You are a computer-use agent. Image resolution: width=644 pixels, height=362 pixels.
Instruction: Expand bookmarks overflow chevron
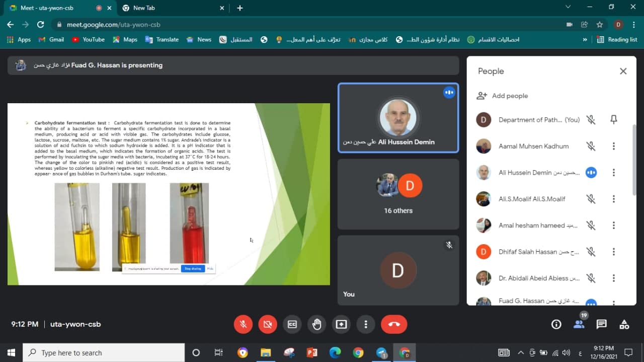pyautogui.click(x=585, y=39)
